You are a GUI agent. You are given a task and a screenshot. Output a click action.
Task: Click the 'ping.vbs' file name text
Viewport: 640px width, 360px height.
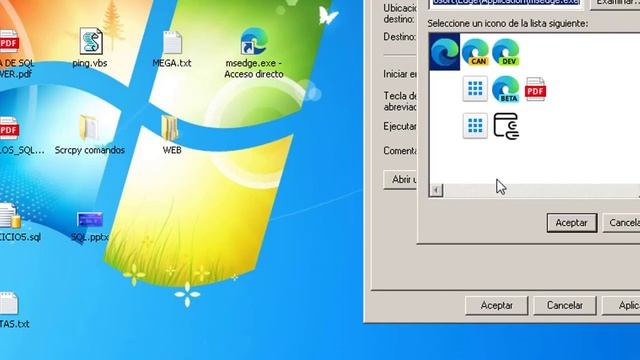[x=90, y=63]
